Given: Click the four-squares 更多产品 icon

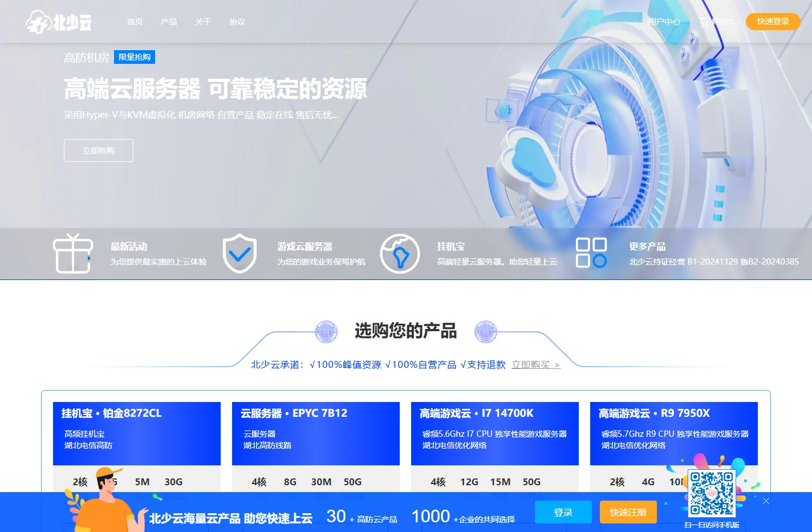Looking at the screenshot, I should pyautogui.click(x=591, y=253).
